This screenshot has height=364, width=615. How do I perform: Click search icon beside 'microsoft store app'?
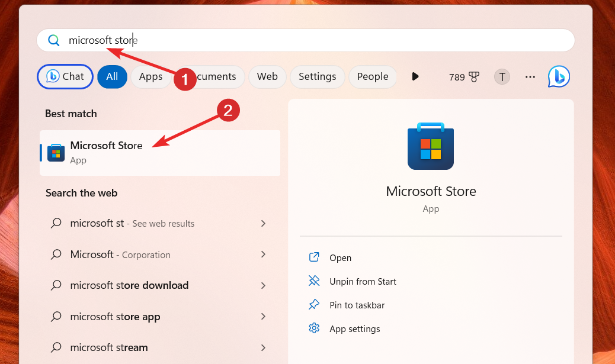pyautogui.click(x=56, y=316)
